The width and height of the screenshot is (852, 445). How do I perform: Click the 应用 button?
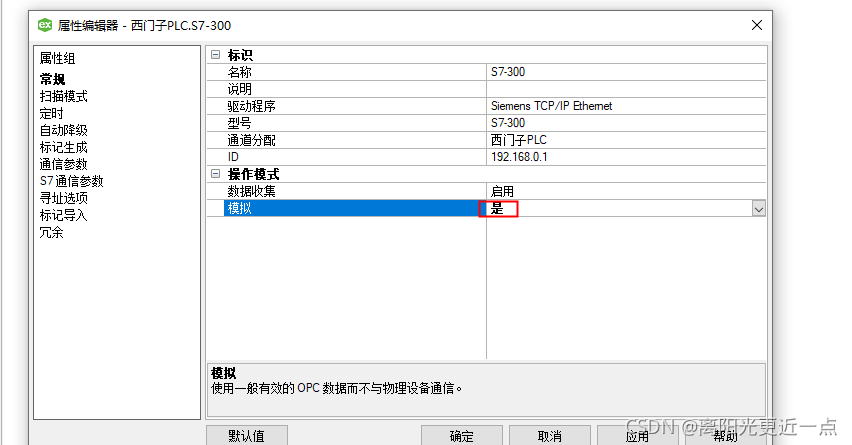637,436
